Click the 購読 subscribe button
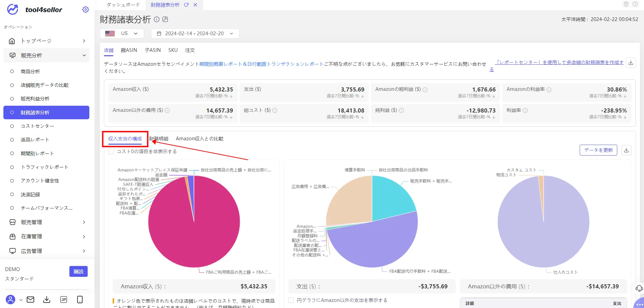The image size is (644, 308). 79,271
